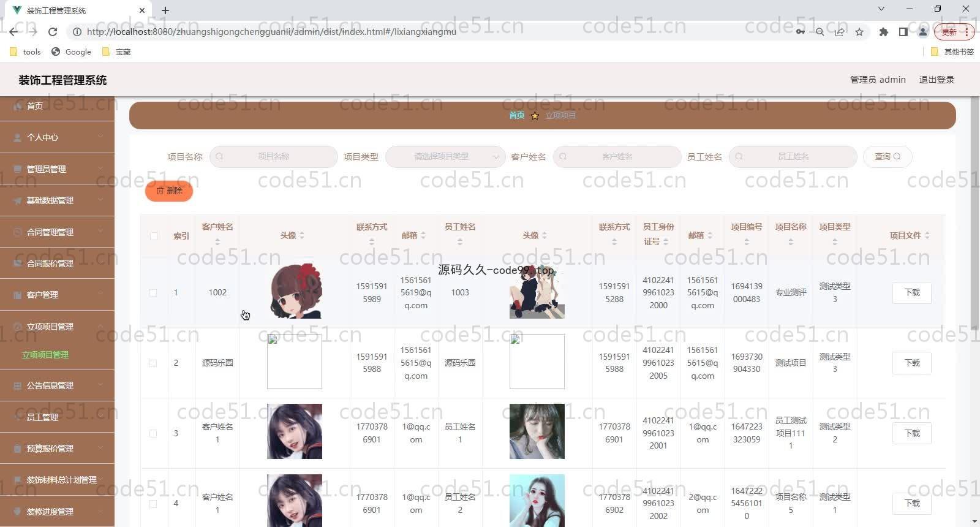Sort by 头像 column after 客户姓名
The width and height of the screenshot is (980, 527).
click(x=301, y=235)
